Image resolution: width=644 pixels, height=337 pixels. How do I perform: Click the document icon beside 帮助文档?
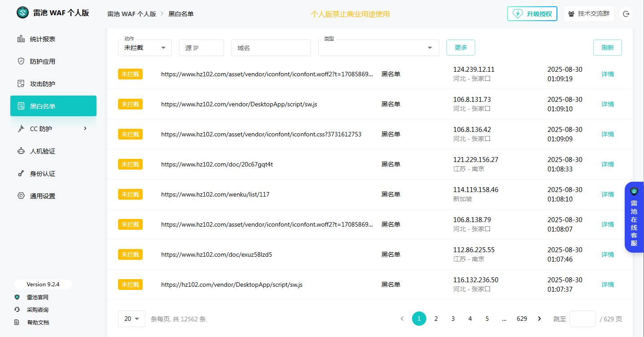click(17, 322)
